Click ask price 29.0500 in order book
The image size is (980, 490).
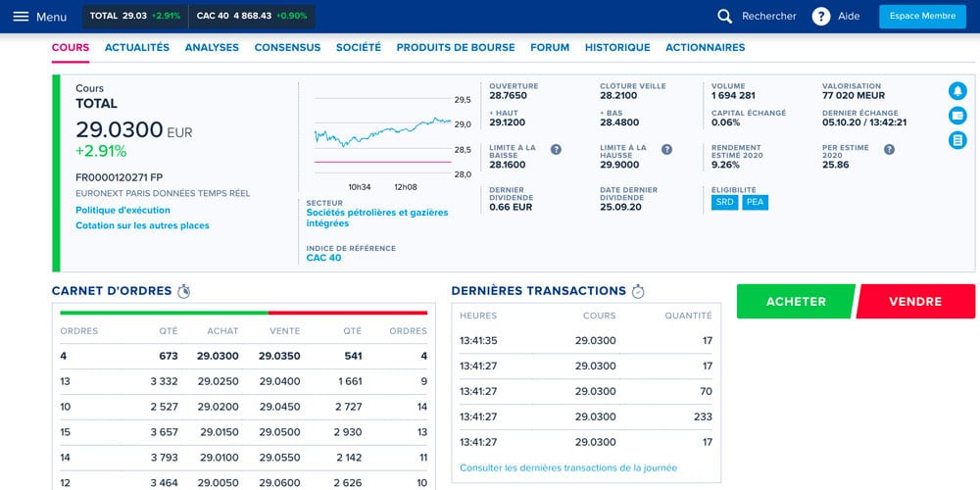pos(279,432)
